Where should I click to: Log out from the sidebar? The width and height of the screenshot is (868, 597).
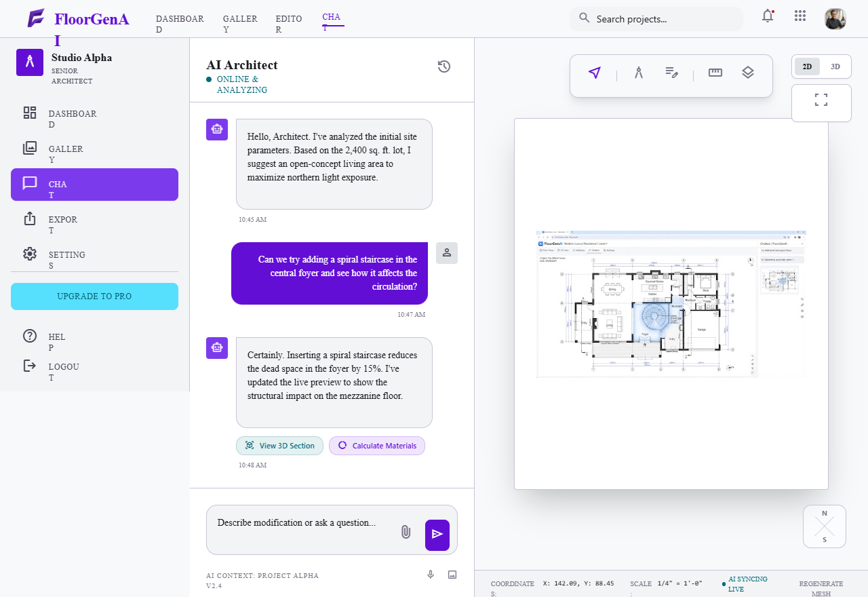click(94, 368)
